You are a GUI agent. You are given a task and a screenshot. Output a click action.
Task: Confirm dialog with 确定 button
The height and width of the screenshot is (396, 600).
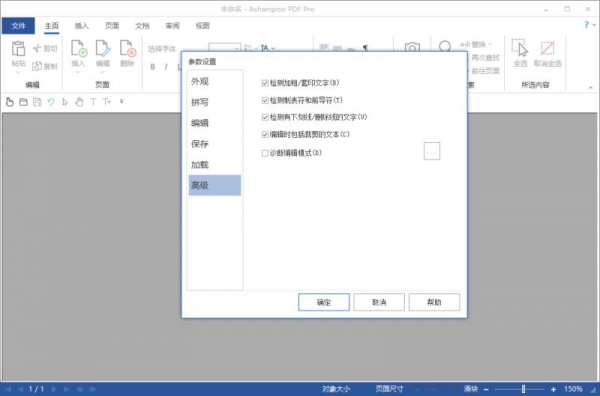(x=324, y=302)
